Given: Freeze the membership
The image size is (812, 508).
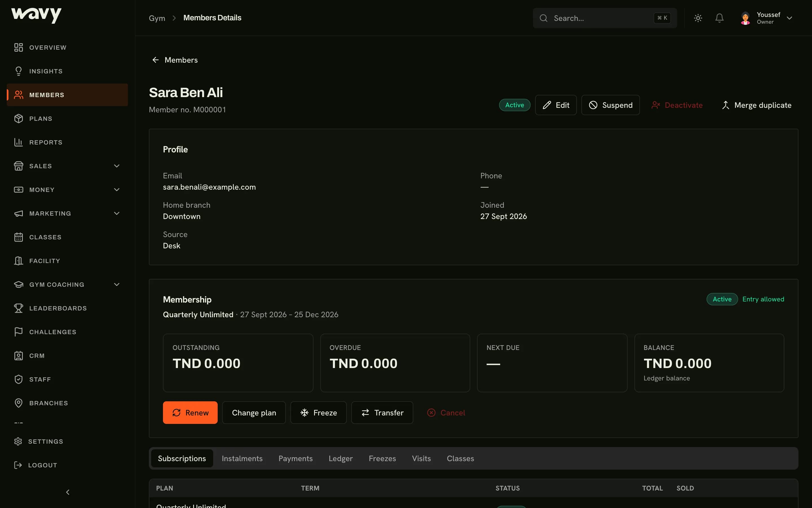Looking at the screenshot, I should 318,413.
